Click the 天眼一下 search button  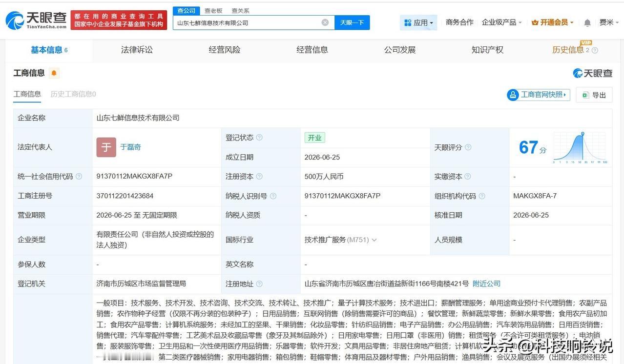[x=352, y=22]
